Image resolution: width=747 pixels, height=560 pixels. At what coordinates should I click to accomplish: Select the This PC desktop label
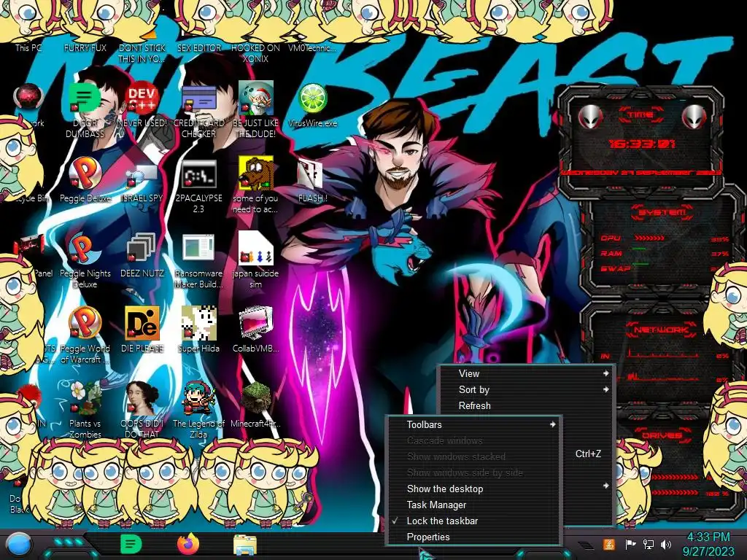tap(28, 47)
